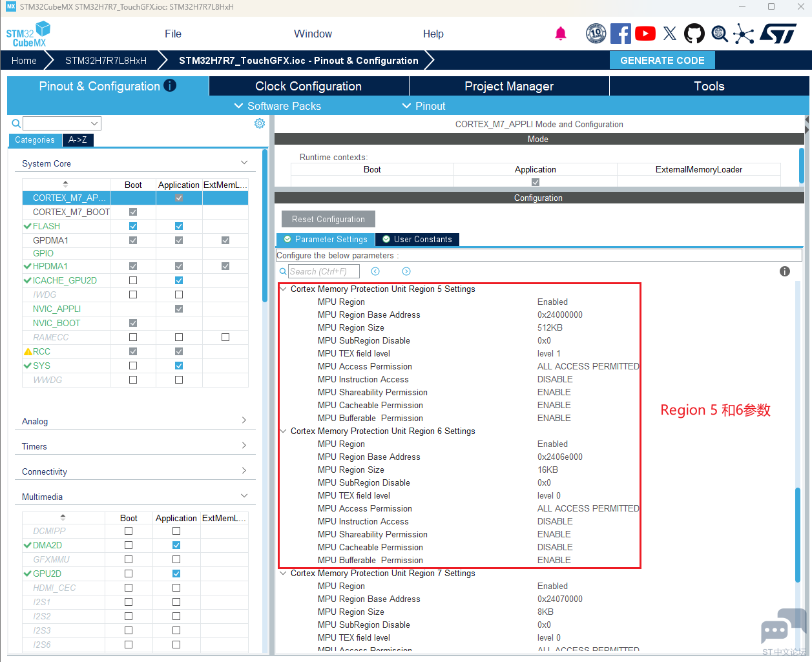The image size is (812, 662).
Task: Toggle FLASH Boot checkbox
Action: tap(133, 226)
